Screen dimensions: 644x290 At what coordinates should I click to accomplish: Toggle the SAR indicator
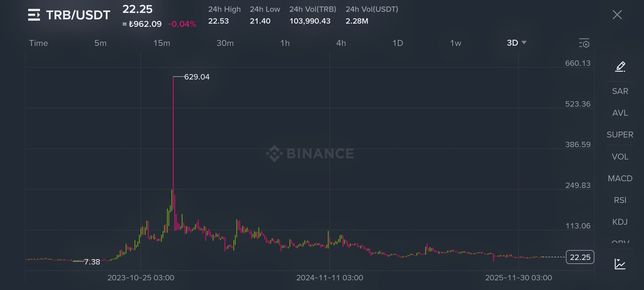pyautogui.click(x=620, y=91)
